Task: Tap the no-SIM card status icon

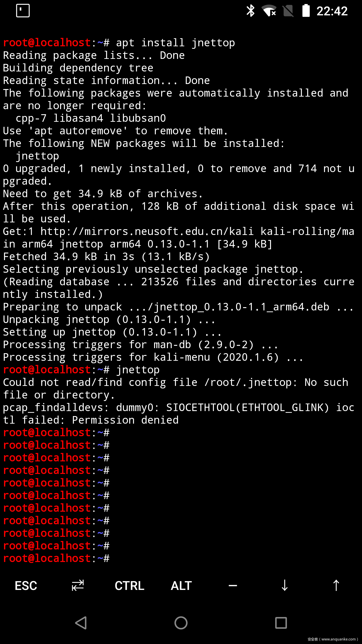Action: [x=288, y=11]
